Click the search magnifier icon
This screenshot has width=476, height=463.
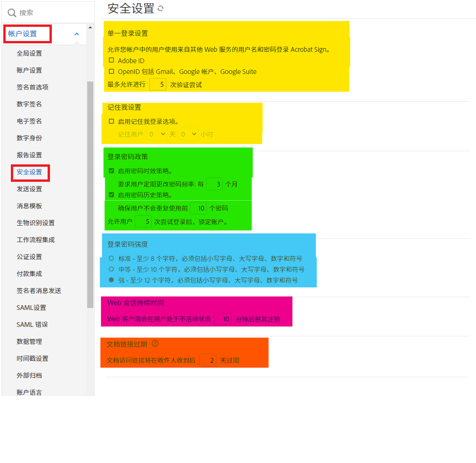pyautogui.click(x=11, y=12)
